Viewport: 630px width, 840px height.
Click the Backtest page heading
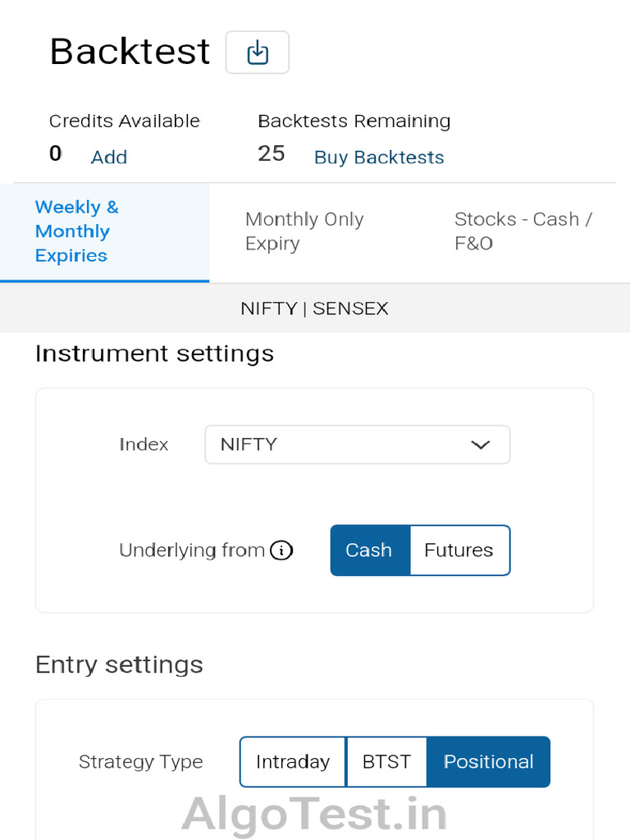tap(130, 52)
